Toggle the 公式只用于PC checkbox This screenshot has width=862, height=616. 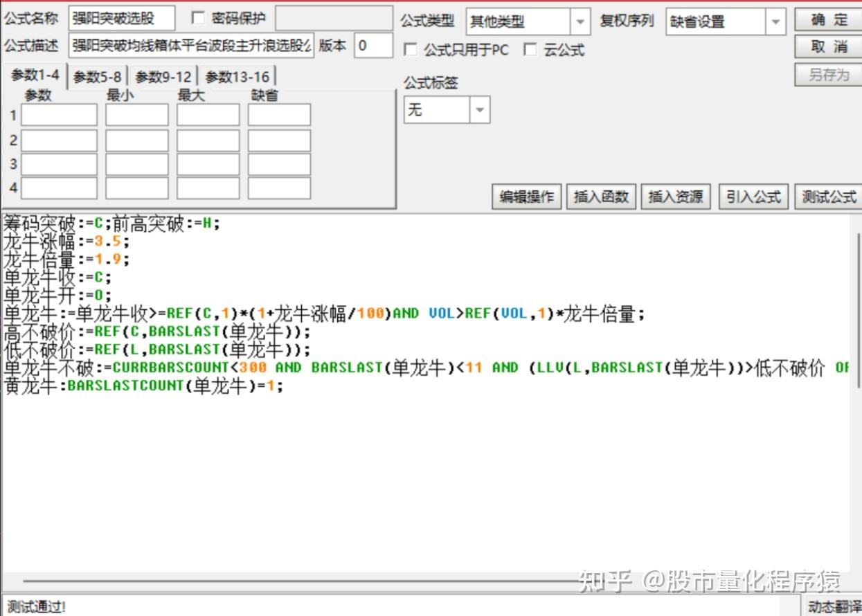(x=410, y=50)
